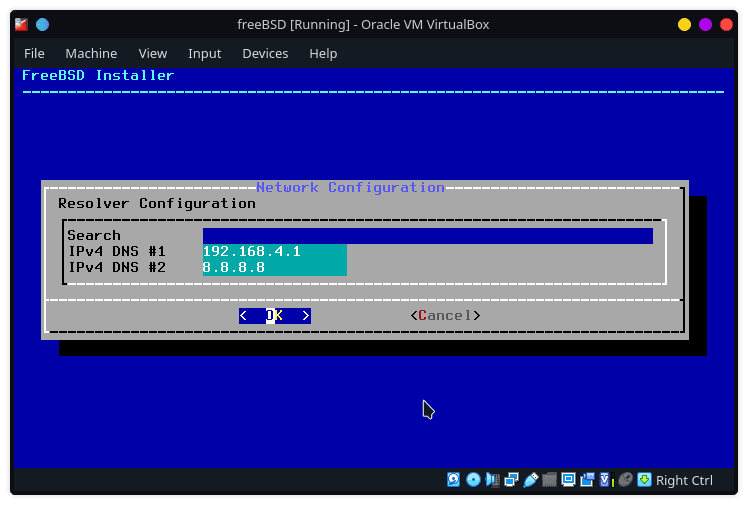
Task: Open the audio settings status icon
Action: click(x=492, y=480)
